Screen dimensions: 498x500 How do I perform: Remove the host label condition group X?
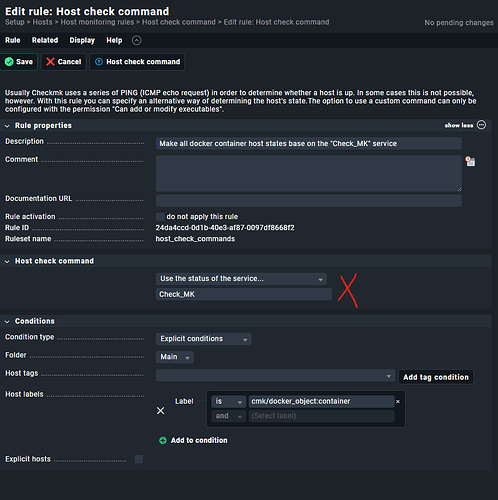click(160, 411)
